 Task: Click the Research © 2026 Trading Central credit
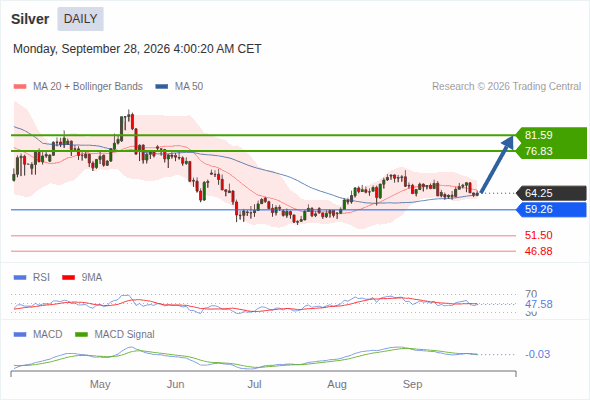click(506, 87)
